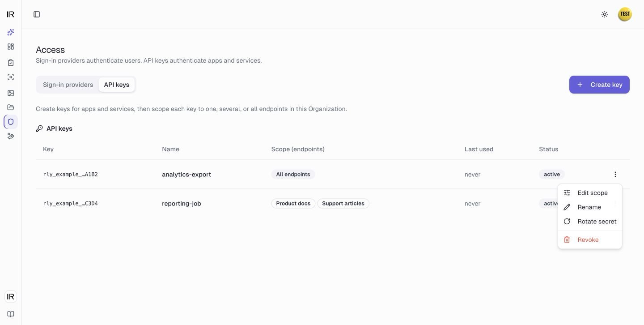Open the dashboard grid icon in sidebar
This screenshot has height=325, width=644.
click(11, 47)
